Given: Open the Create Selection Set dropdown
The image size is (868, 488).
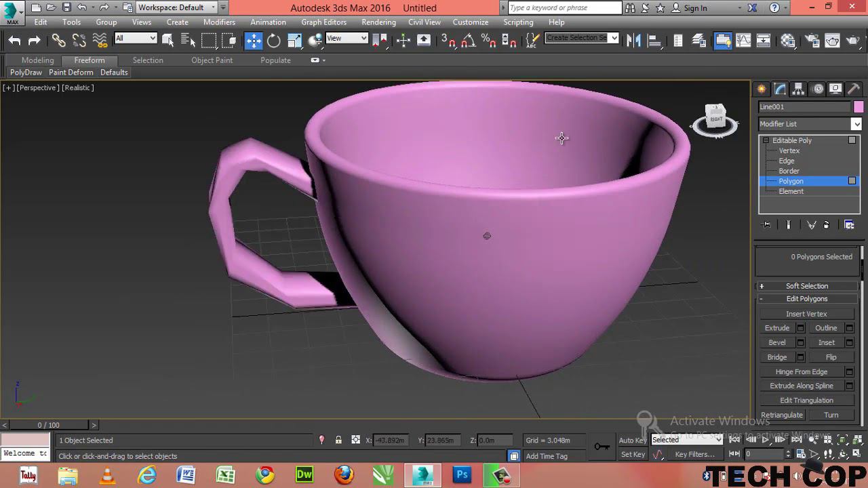Looking at the screenshot, I should click(x=582, y=38).
